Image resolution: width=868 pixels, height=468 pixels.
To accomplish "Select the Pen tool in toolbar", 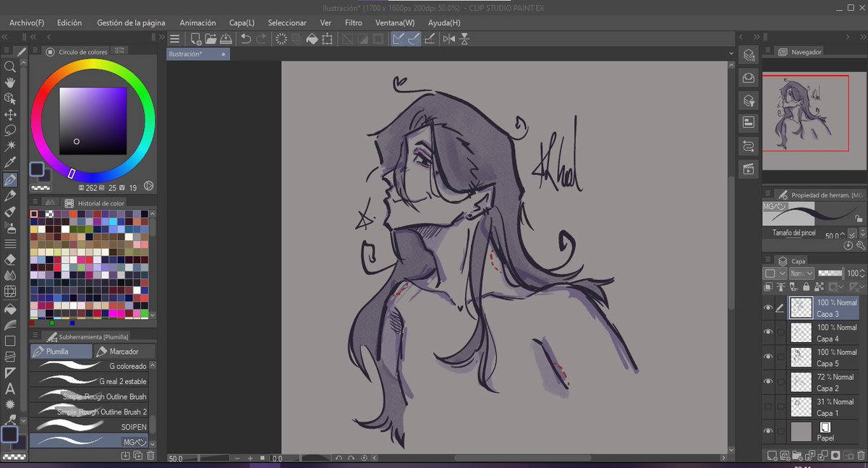I will [10, 179].
